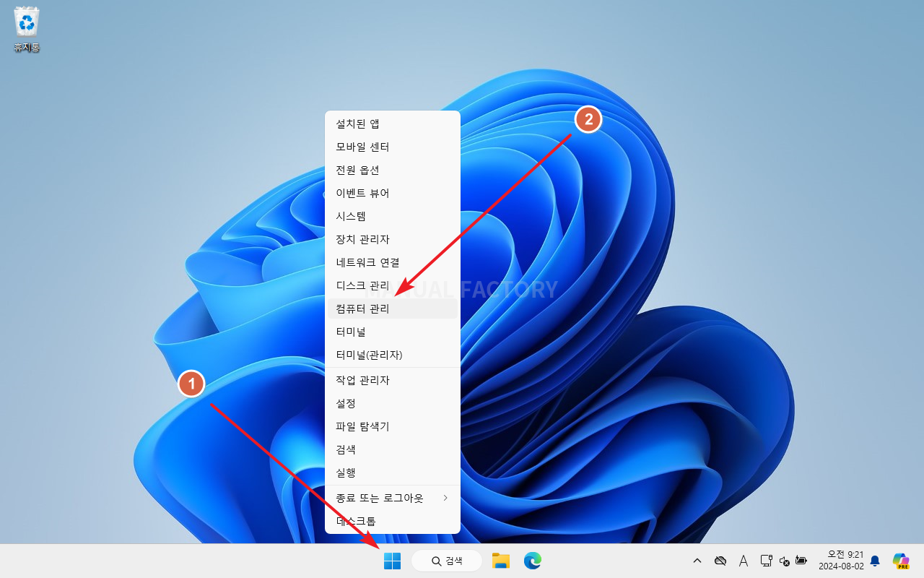Select the 시스템 menu entry
The width and height of the screenshot is (924, 578).
393,217
